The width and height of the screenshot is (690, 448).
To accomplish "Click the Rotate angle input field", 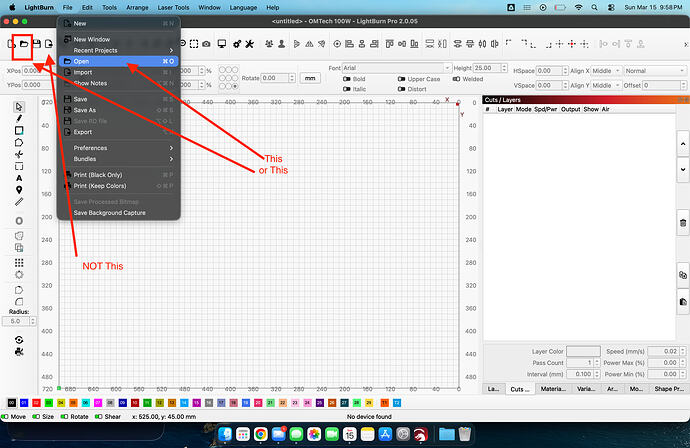I will click(x=275, y=78).
